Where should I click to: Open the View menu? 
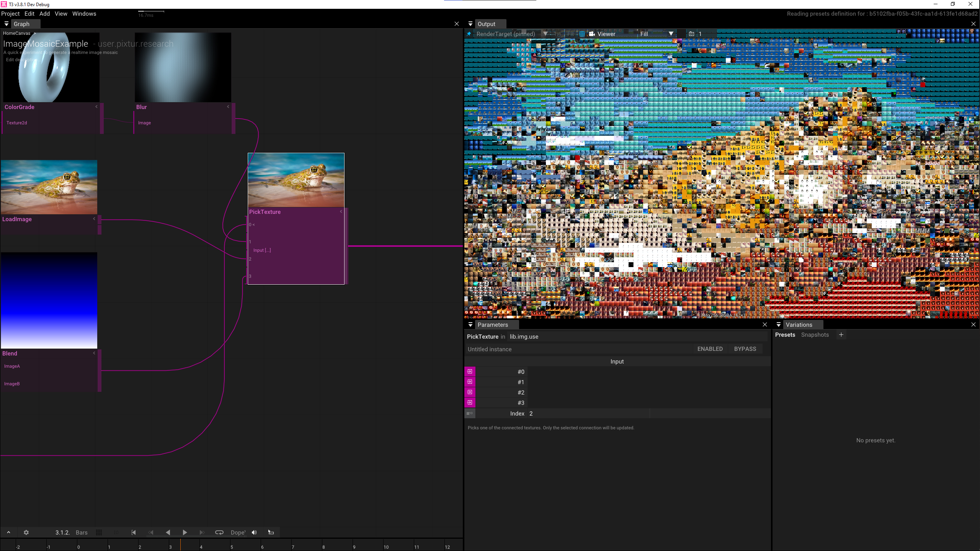coord(61,13)
